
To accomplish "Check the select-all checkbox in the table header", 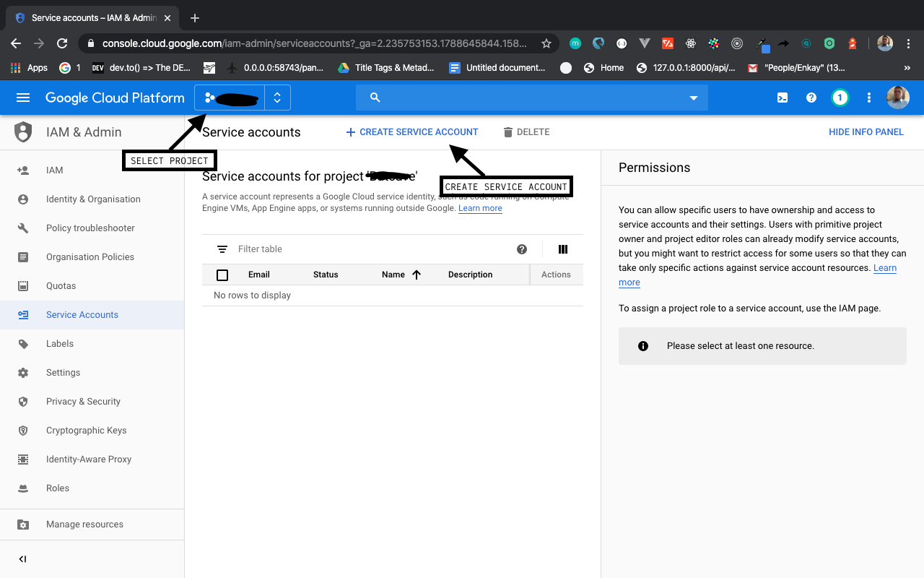I will tap(222, 275).
